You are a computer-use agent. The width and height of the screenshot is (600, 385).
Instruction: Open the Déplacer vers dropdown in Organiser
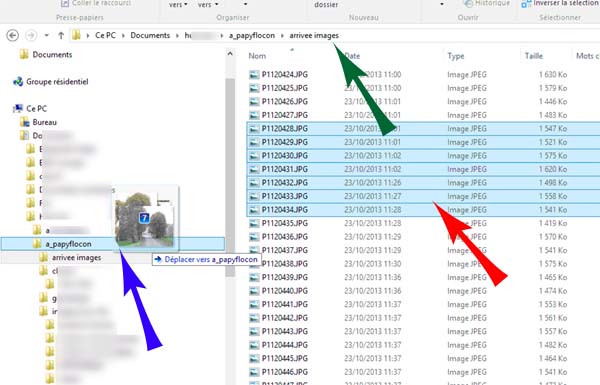coord(178,5)
